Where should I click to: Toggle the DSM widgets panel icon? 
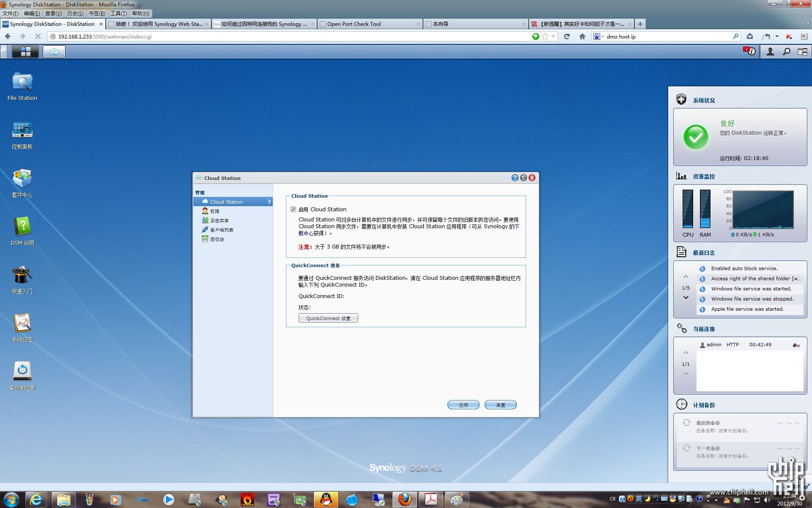click(802, 52)
